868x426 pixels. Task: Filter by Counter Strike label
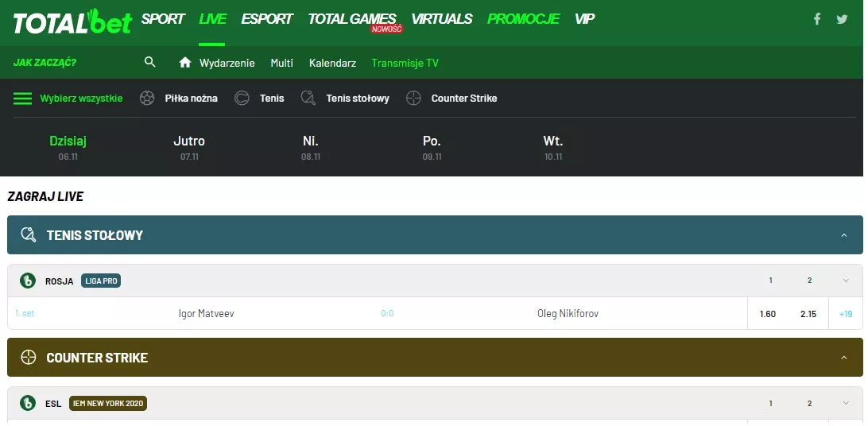click(464, 99)
